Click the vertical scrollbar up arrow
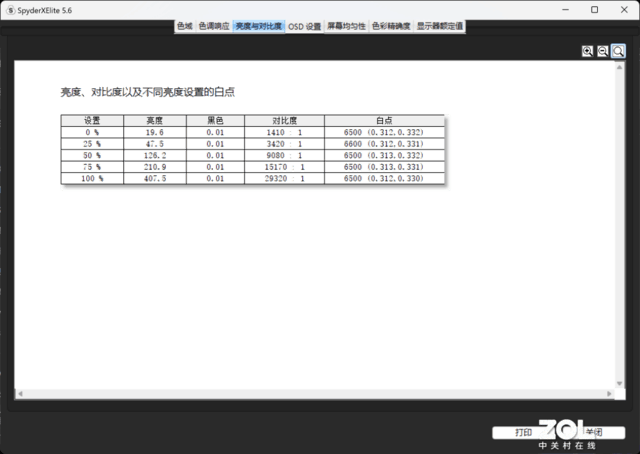 620,67
